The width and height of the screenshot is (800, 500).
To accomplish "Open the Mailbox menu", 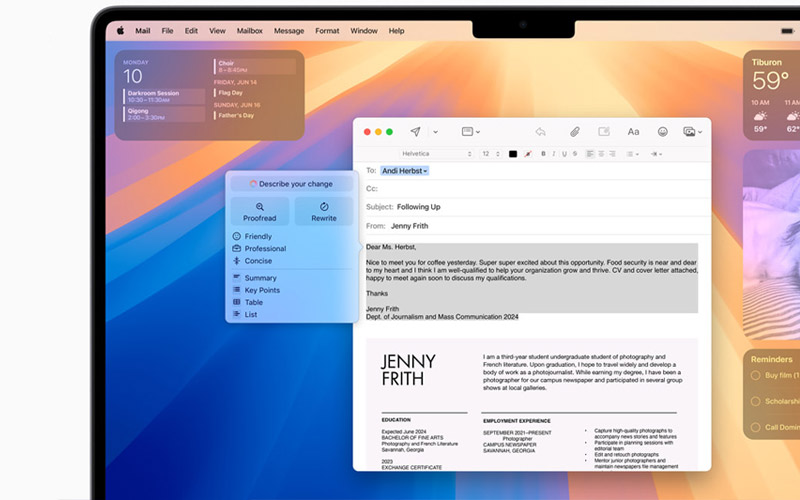I will pyautogui.click(x=249, y=31).
